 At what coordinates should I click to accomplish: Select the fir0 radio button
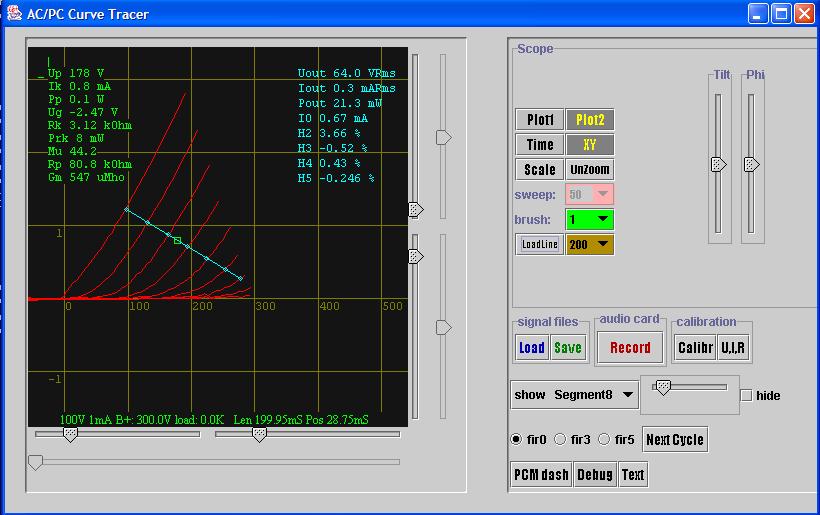click(516, 439)
